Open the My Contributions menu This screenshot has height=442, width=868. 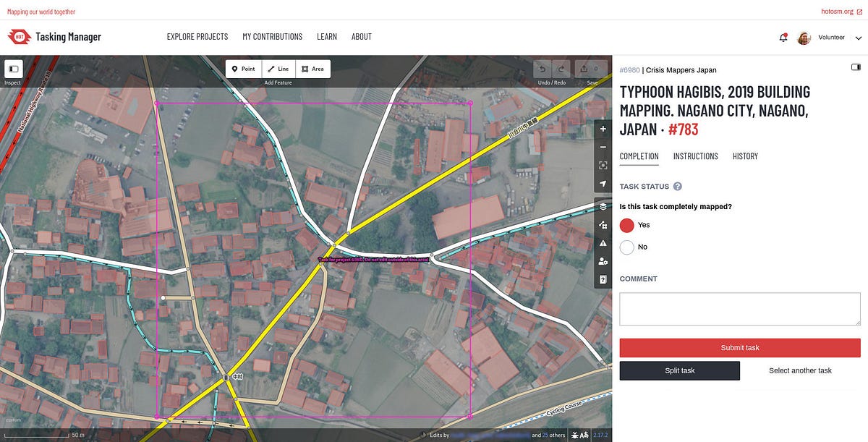[273, 37]
